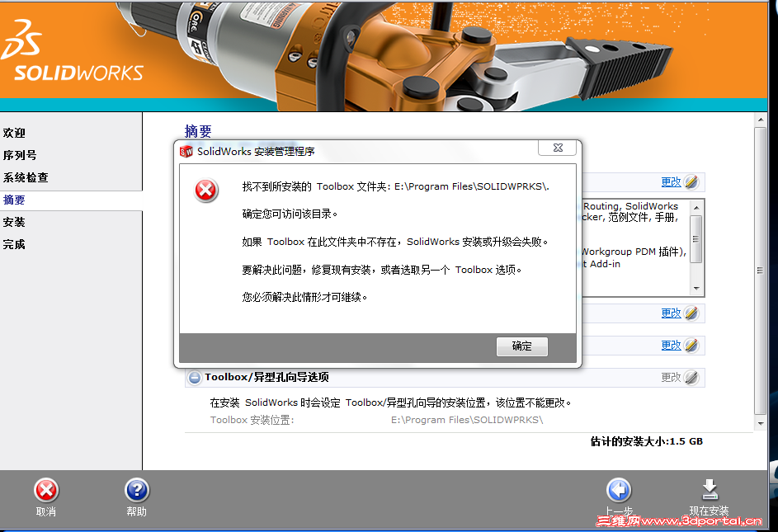Close the SolidWorks 安装管理程序 dialog with X

point(558,148)
